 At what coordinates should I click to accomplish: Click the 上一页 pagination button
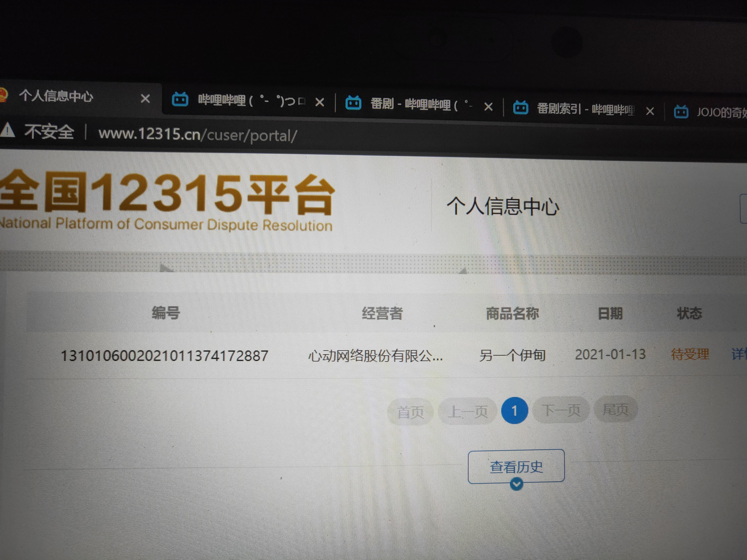tap(467, 411)
